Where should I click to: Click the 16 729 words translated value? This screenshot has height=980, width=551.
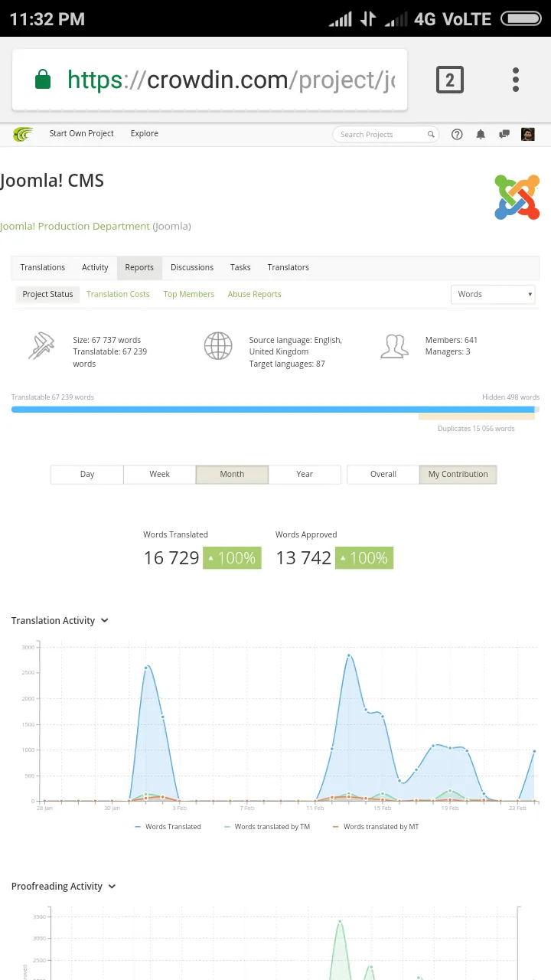tap(171, 558)
